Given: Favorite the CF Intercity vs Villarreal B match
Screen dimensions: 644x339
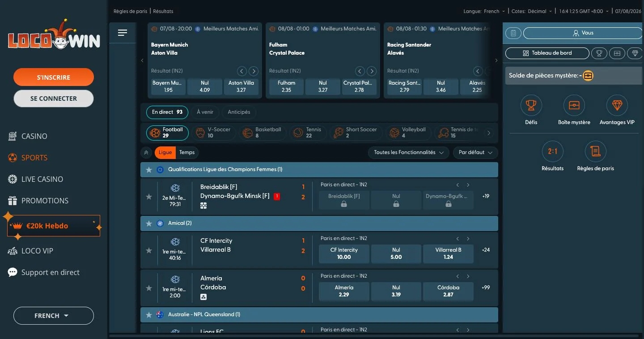Looking at the screenshot, I should pos(149,250).
